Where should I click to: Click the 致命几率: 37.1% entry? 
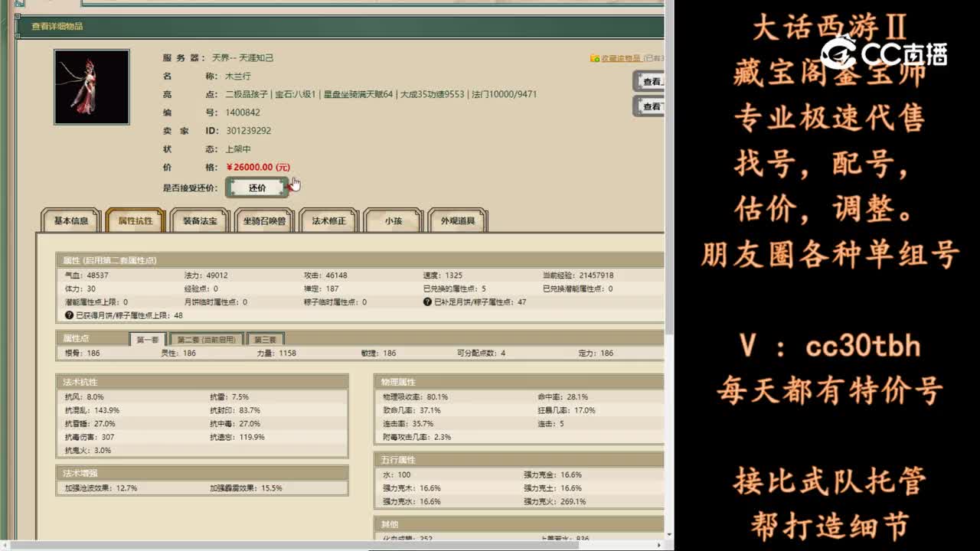click(x=412, y=410)
